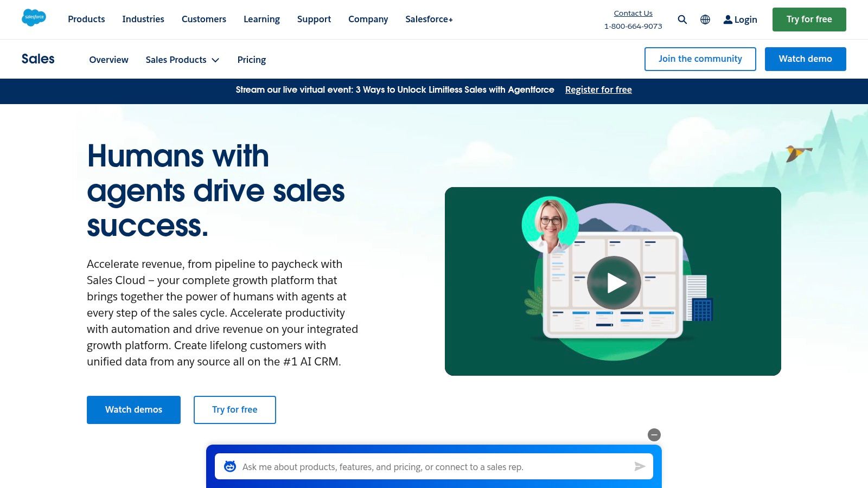This screenshot has width=868, height=488.
Task: Open the Products menu
Action: click(86, 19)
